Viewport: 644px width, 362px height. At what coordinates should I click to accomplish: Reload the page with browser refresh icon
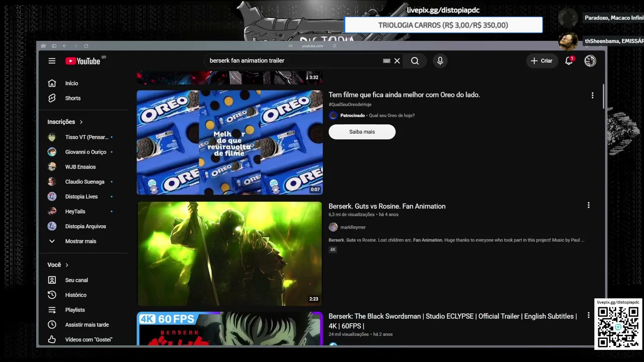[x=86, y=46]
